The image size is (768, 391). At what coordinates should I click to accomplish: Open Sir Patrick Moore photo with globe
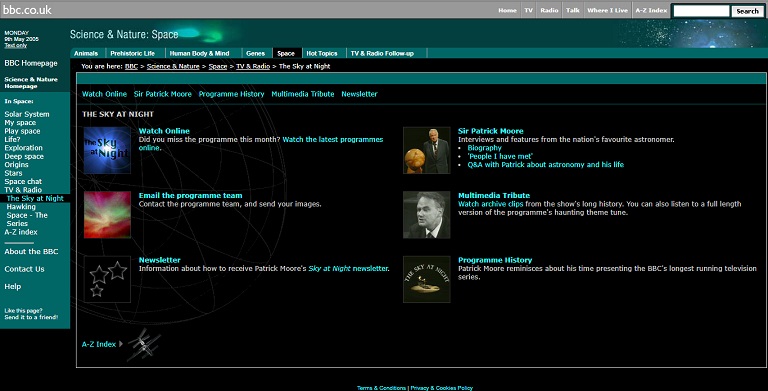point(427,150)
